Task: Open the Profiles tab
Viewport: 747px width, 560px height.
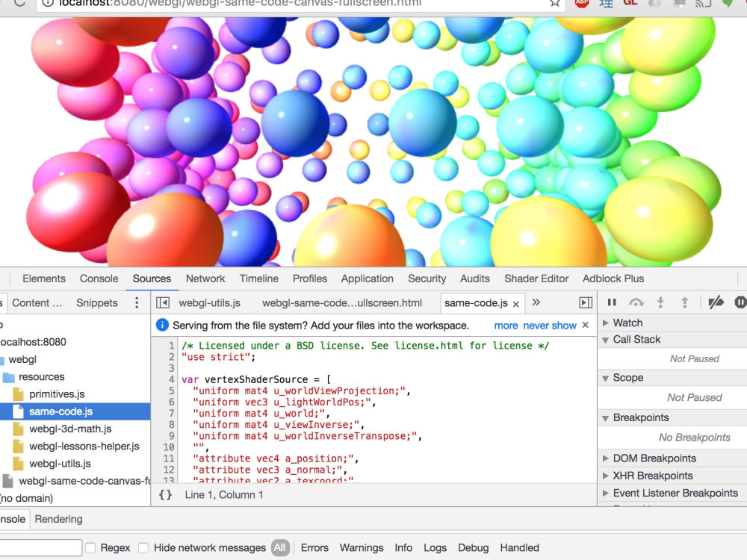Action: click(310, 279)
